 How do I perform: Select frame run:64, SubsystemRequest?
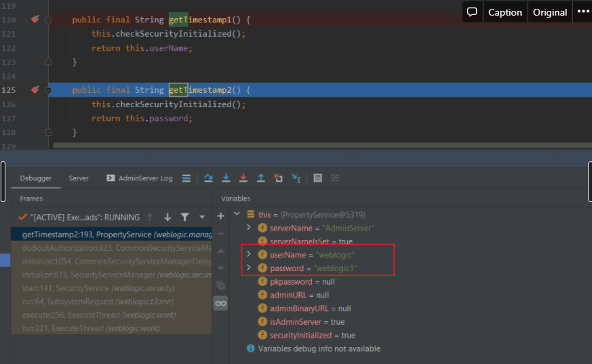[111, 302]
